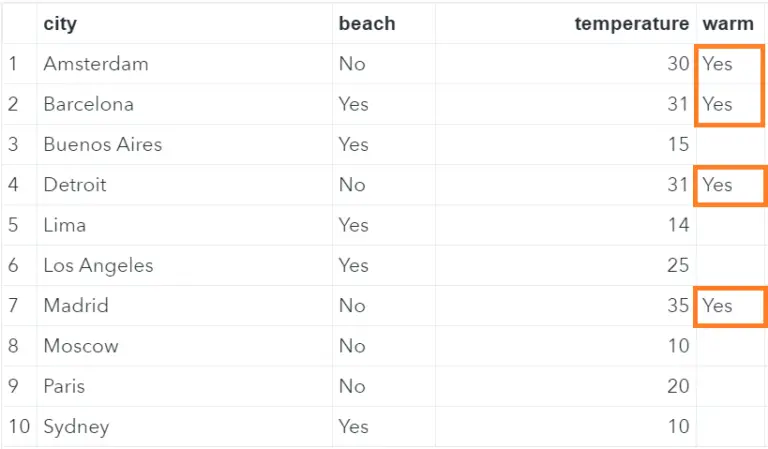The height and width of the screenshot is (449, 768).
Task: Select the warm column header
Action: 728,23
